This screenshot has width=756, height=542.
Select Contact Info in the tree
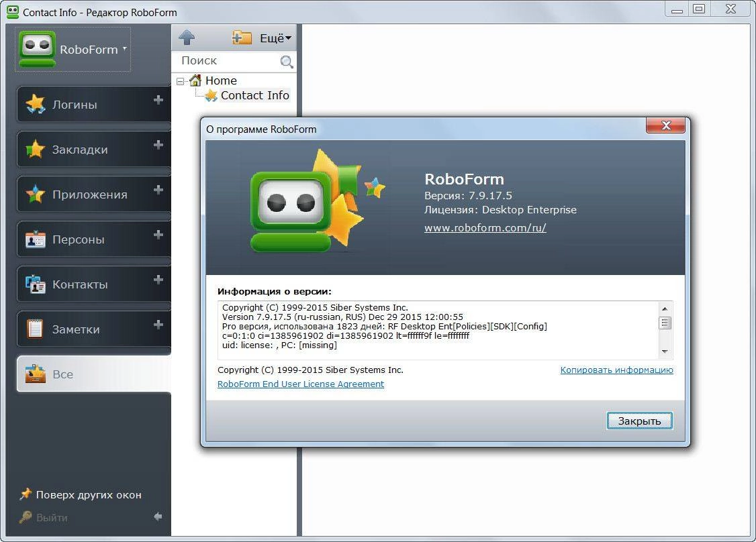pos(254,95)
